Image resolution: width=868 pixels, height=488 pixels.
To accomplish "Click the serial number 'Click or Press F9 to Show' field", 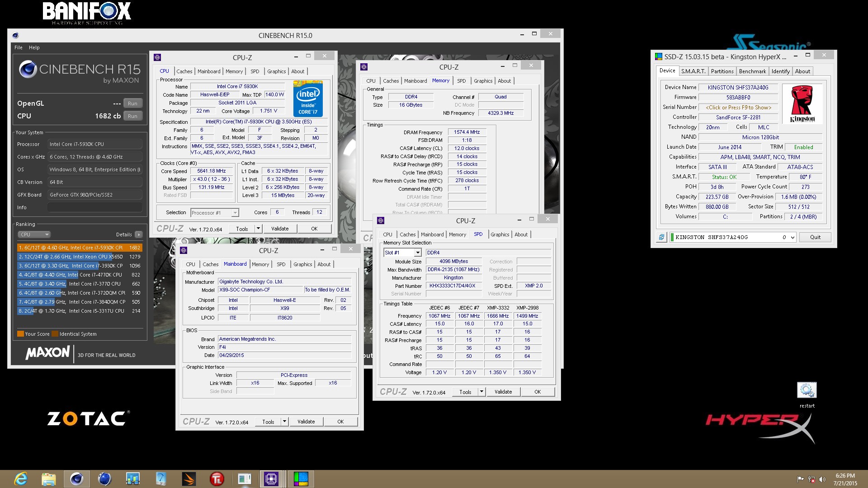I will (x=738, y=108).
